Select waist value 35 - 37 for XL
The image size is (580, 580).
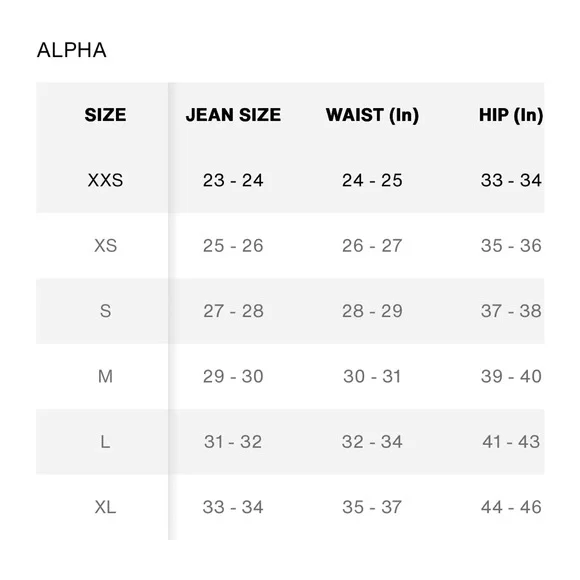click(372, 507)
